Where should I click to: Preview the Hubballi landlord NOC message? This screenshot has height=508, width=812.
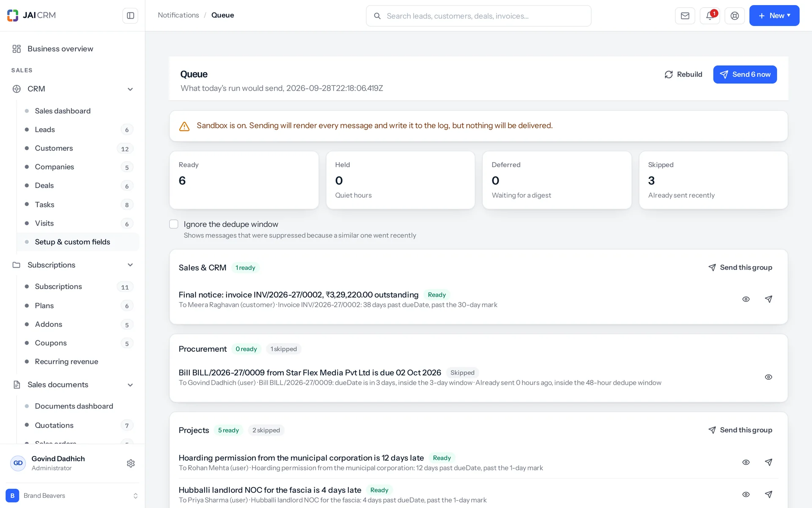(746, 494)
